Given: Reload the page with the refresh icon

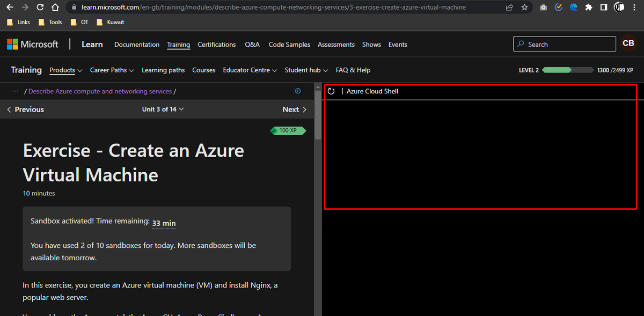Looking at the screenshot, I should point(40,8).
